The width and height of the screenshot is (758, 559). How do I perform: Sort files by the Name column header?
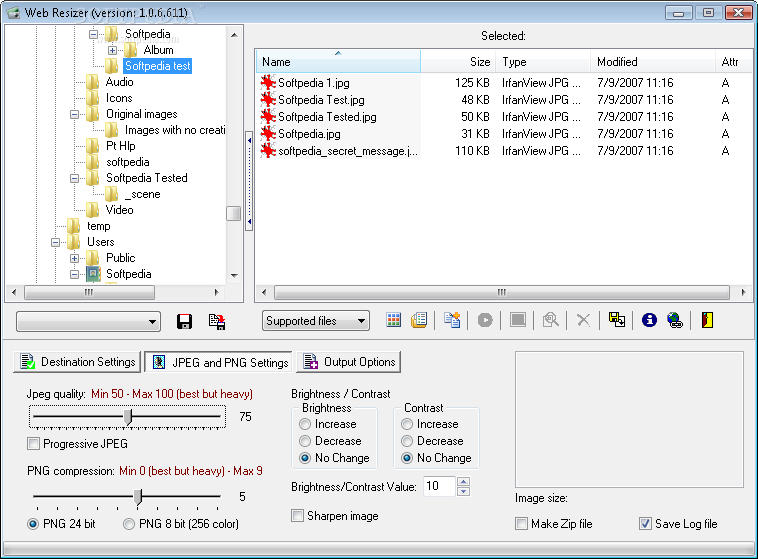(338, 61)
